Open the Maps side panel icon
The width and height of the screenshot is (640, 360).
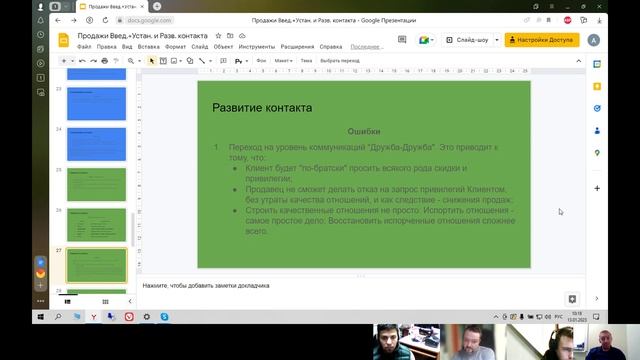coord(597,153)
